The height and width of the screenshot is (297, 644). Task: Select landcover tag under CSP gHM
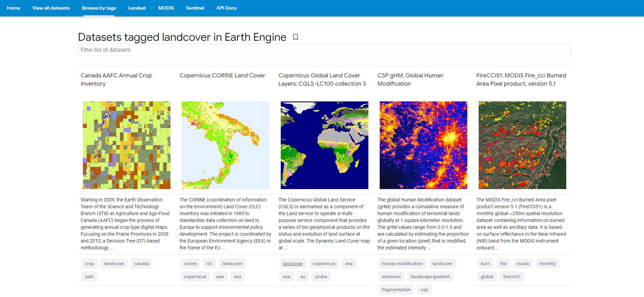tap(442, 263)
